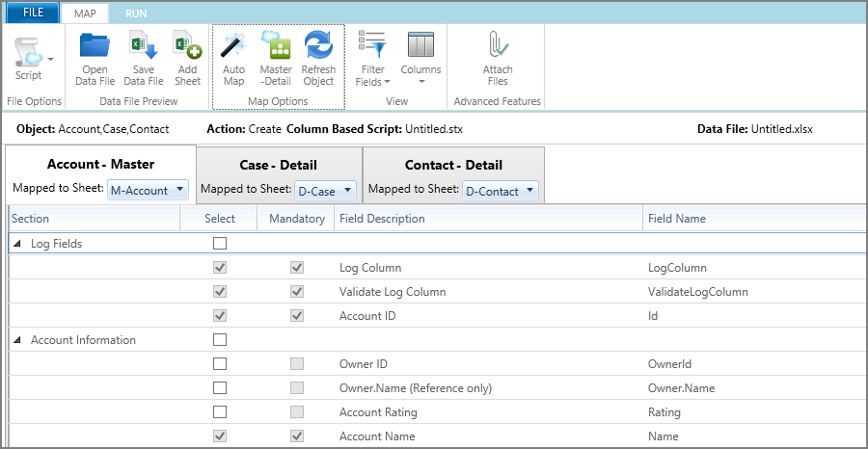Toggle Select checkbox for Account Name
Screen dimensions: 868x449
click(x=220, y=436)
